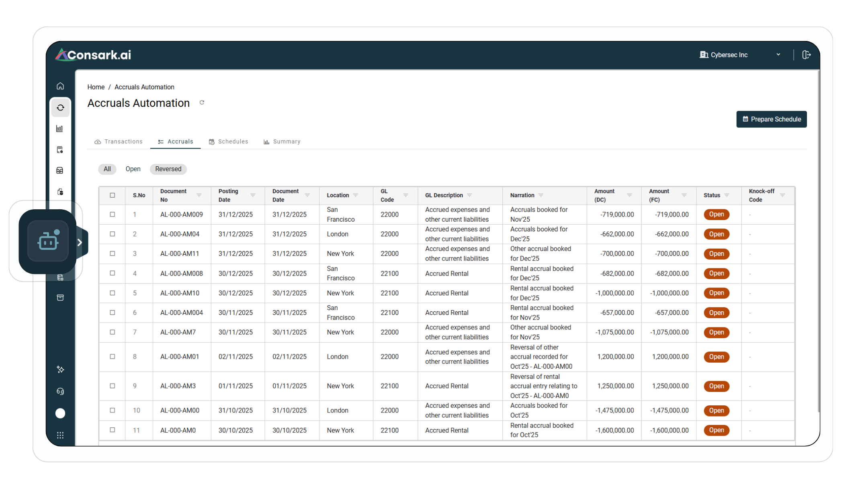Select the sparkles AI icon in sidebar
This screenshot has height=482, width=868.
click(60, 369)
